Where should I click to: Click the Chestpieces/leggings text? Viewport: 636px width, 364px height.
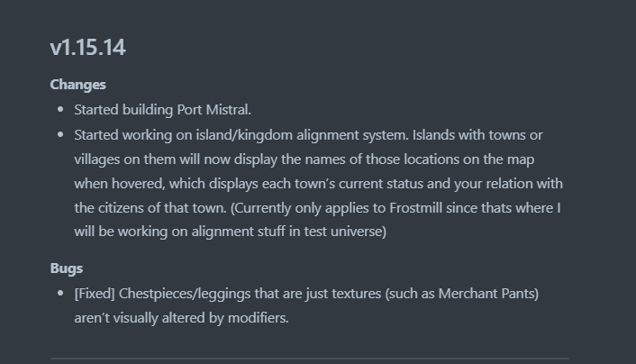(185, 294)
